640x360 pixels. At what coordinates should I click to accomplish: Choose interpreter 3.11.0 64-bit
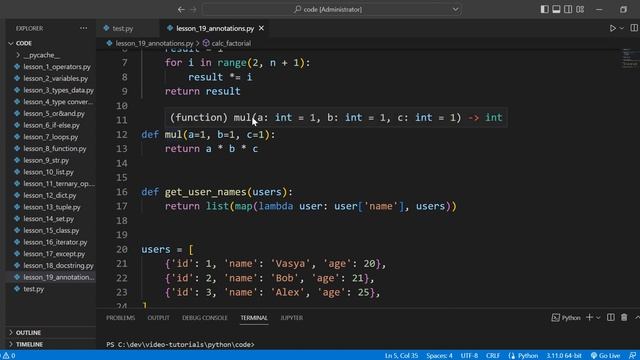564,356
